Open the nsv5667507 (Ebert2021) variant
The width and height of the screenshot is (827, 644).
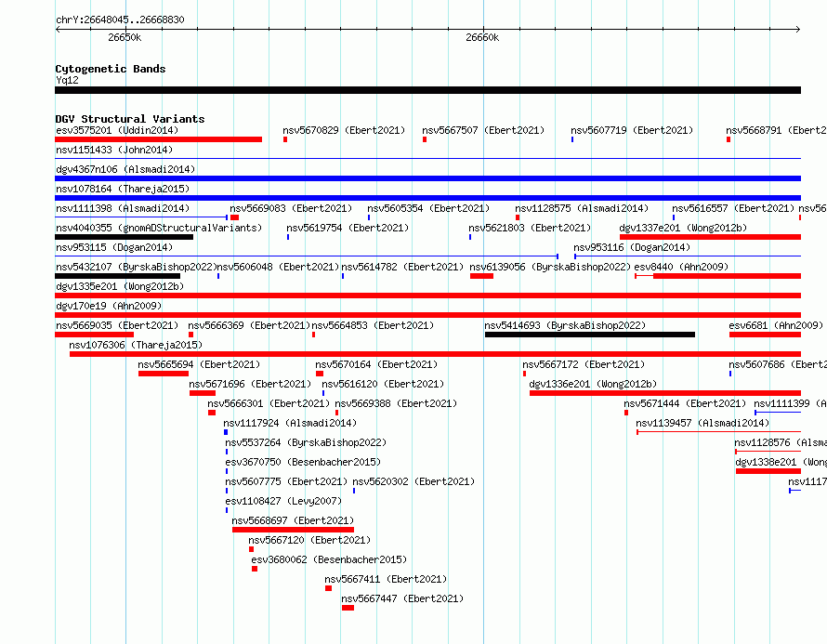pyautogui.click(x=483, y=130)
